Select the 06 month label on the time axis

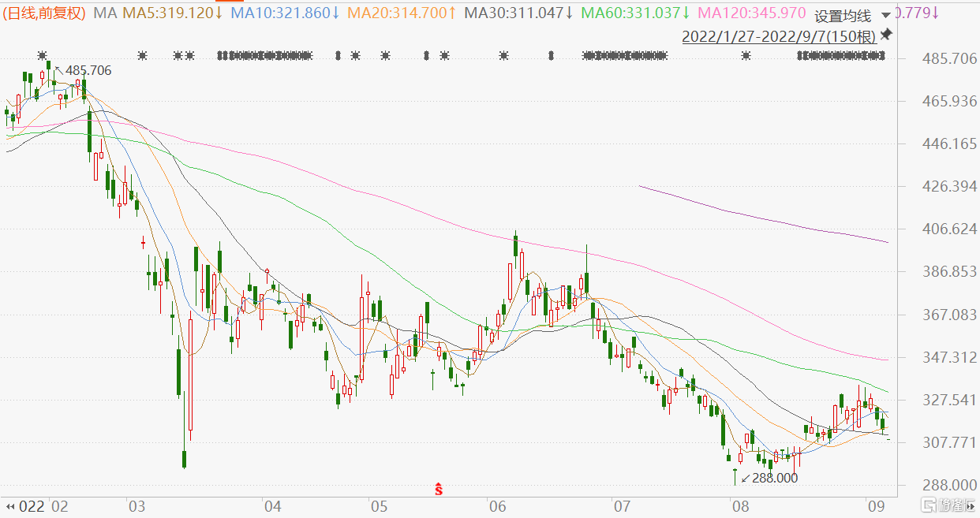coord(497,505)
